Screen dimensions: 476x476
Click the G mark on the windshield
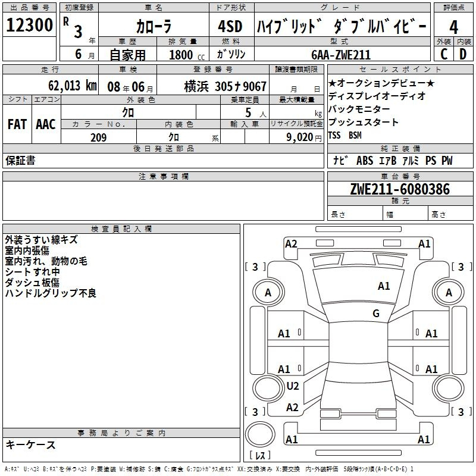tap(375, 314)
